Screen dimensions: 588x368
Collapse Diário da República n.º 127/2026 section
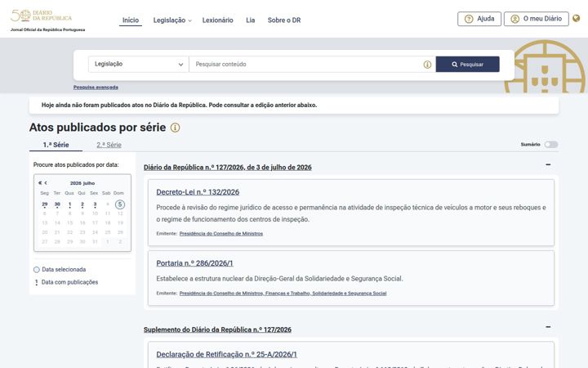click(x=548, y=165)
